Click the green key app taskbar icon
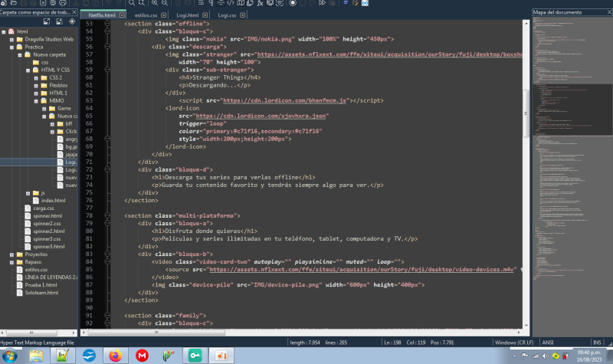The height and width of the screenshot is (364, 613). pos(195,355)
